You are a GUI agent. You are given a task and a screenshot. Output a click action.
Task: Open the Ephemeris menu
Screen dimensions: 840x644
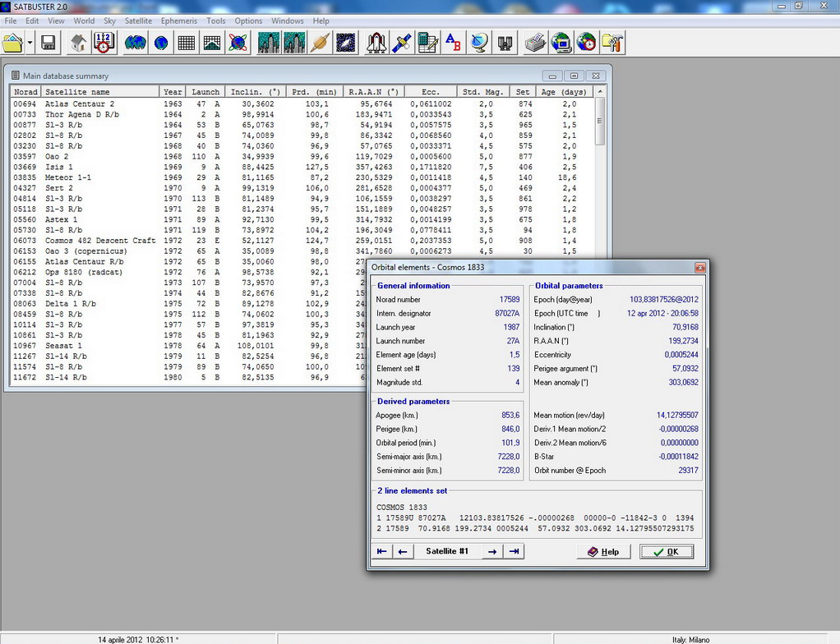179,21
